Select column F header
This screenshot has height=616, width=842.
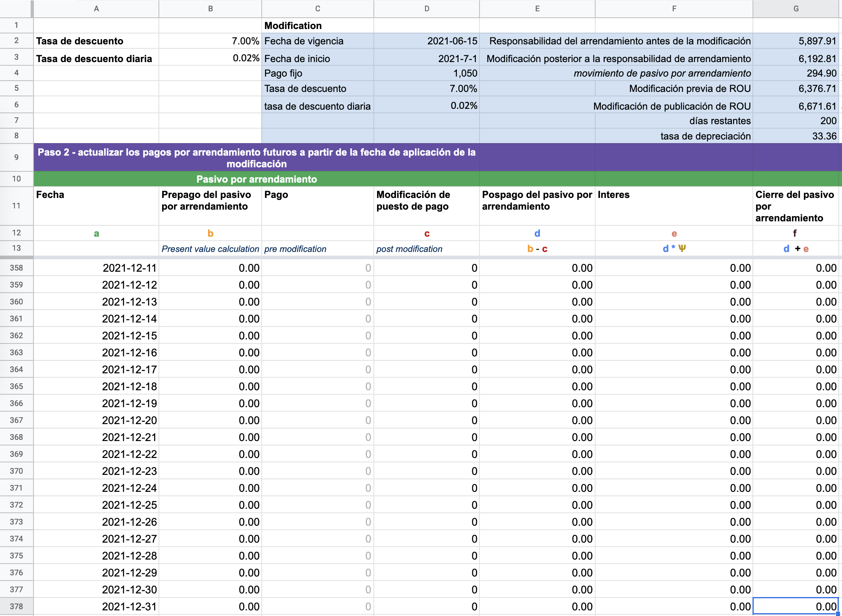674,8
